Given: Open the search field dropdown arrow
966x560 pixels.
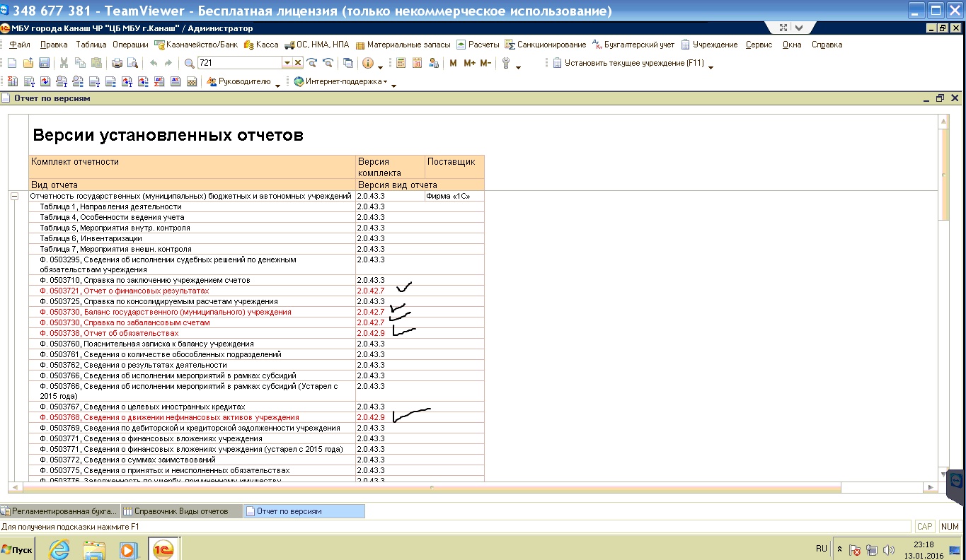Looking at the screenshot, I should (x=287, y=63).
